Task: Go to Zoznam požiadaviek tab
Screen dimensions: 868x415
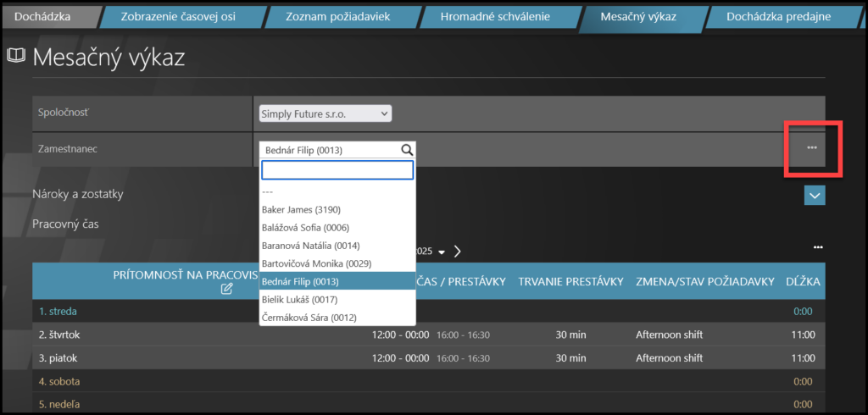Action: point(337,16)
